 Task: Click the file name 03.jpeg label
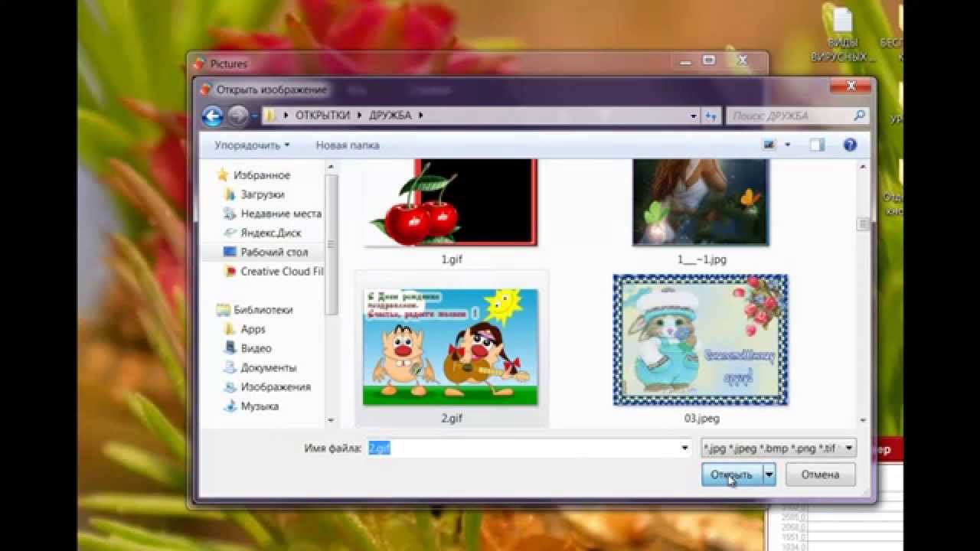[x=702, y=419]
